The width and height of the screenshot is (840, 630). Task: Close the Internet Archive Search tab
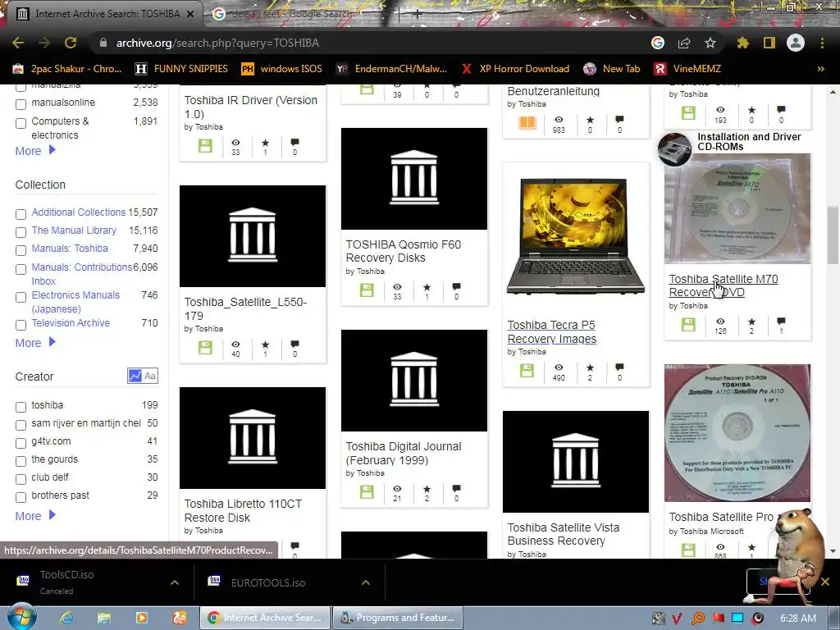(190, 14)
